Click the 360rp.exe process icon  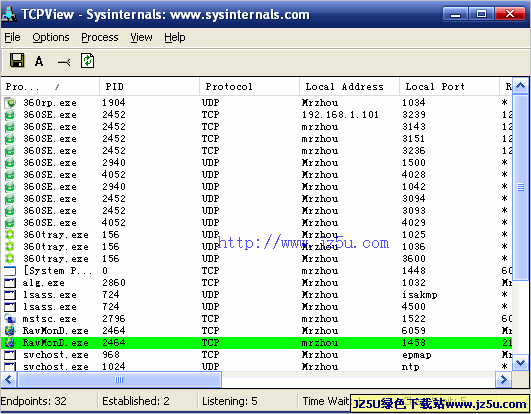(x=10, y=103)
